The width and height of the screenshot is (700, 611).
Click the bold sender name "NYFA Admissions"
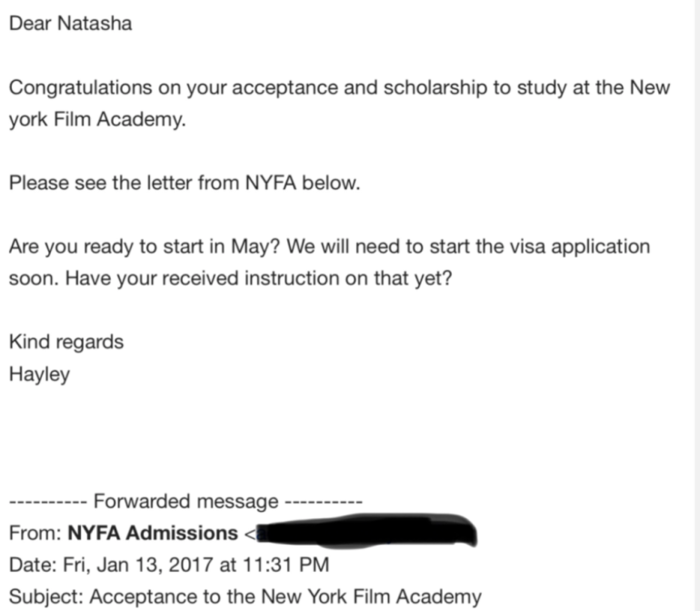[153, 534]
